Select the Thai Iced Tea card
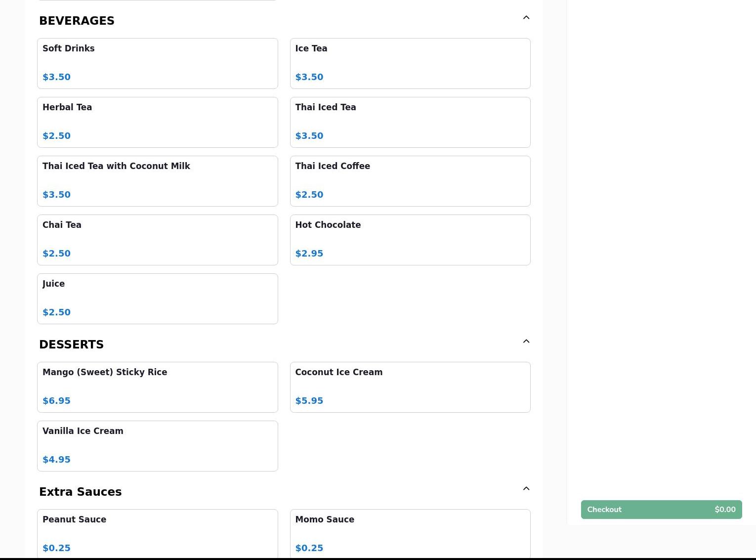Viewport: 756px width, 560px height. (410, 122)
